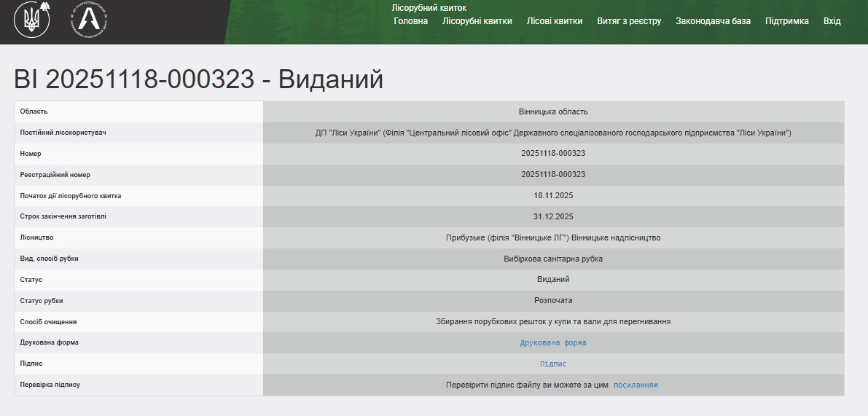
Task: Open the Лісові квитки section
Action: [555, 21]
